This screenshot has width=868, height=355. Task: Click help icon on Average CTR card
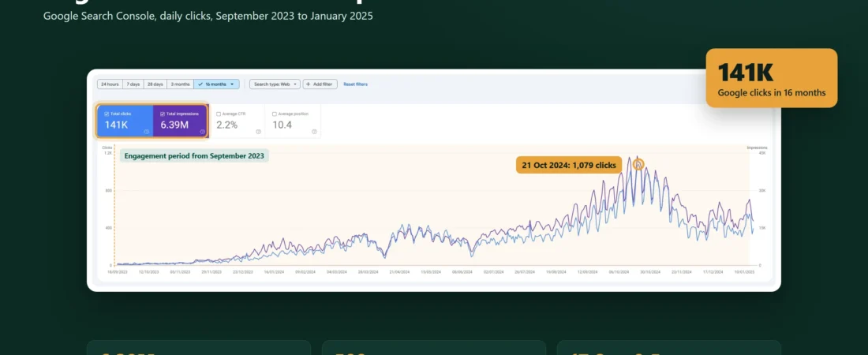[x=259, y=131]
